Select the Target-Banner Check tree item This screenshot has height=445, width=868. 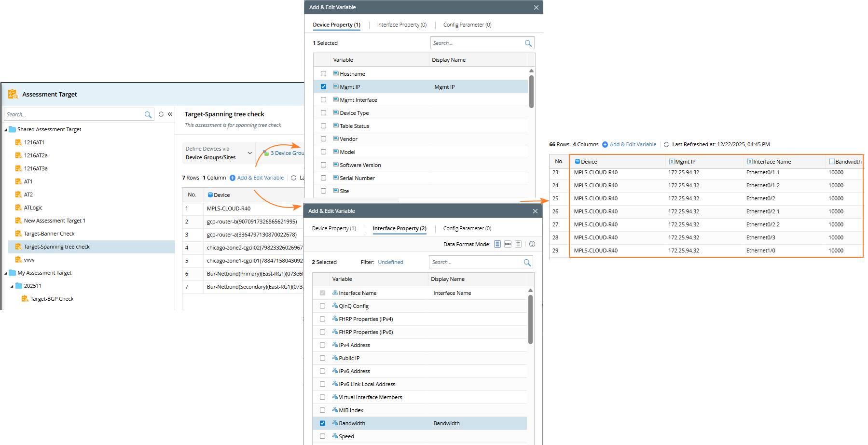(49, 234)
